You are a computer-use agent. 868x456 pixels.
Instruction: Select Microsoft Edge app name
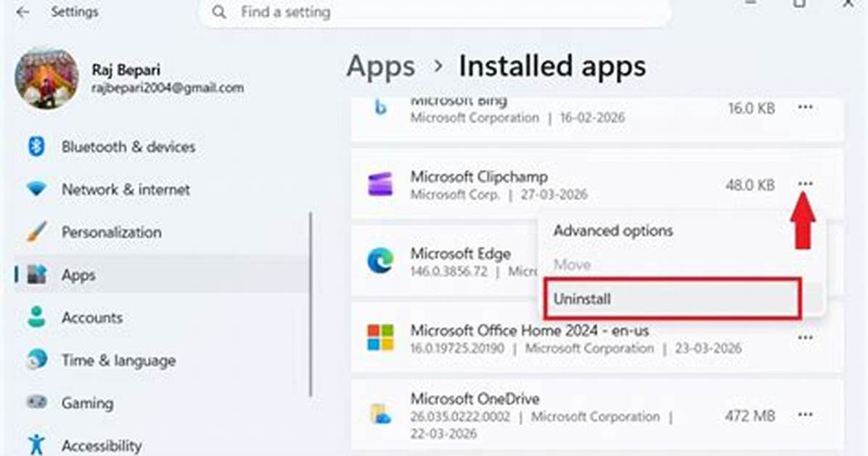[x=460, y=253]
